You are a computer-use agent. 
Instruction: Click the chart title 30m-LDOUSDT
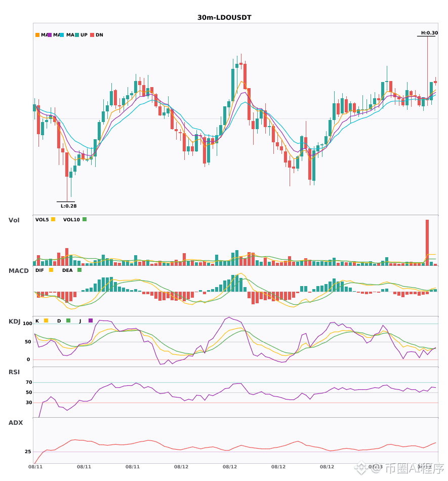click(224, 18)
